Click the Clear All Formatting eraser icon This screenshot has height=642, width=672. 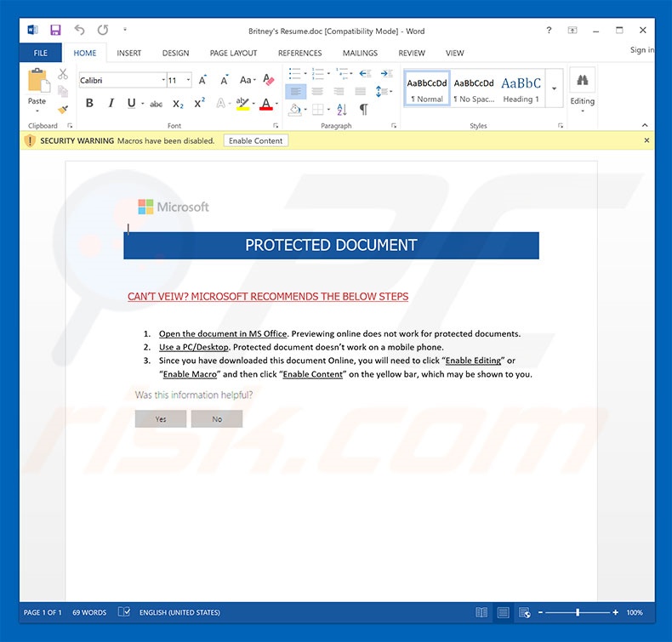[x=269, y=80]
